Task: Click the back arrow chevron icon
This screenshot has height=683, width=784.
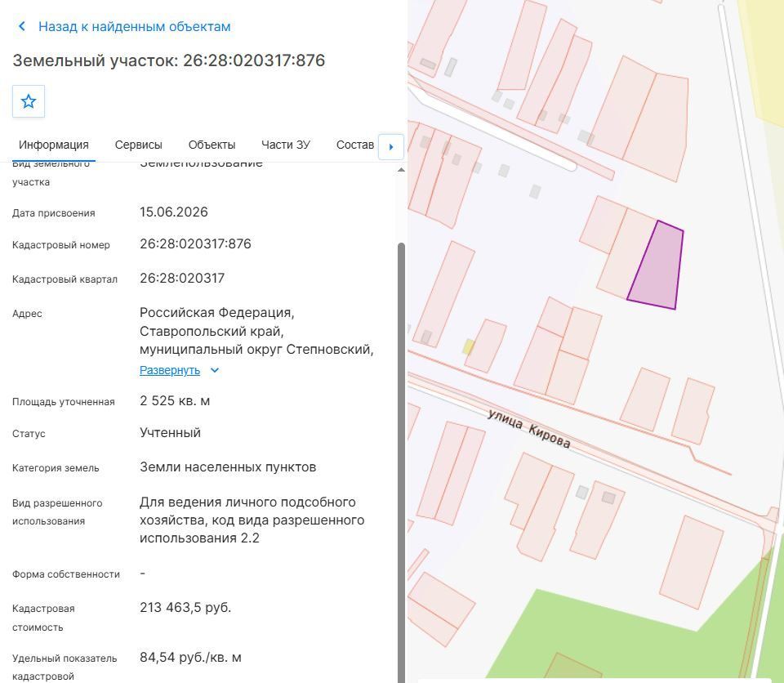Action: 21,26
